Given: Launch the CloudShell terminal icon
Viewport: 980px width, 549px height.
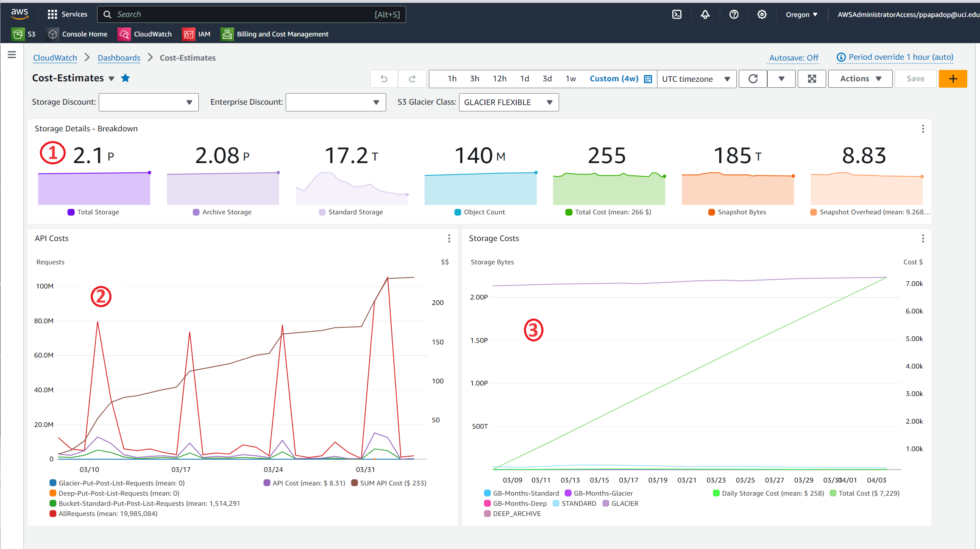Looking at the screenshot, I should pos(677,14).
